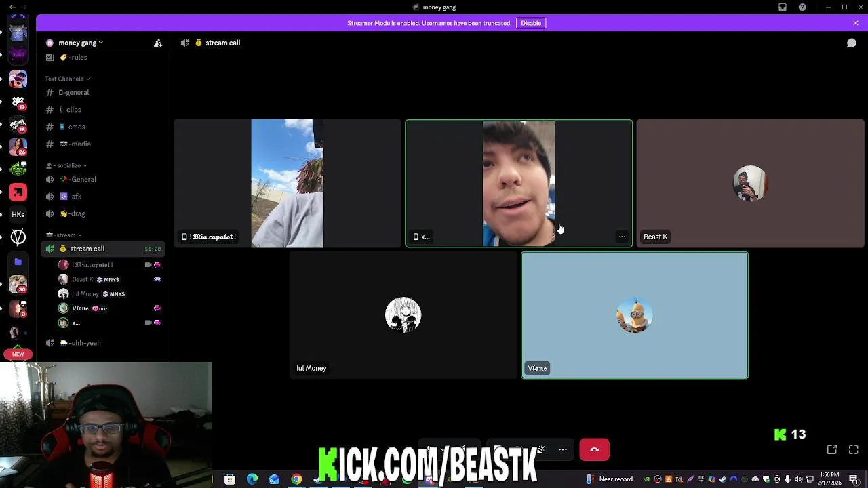This screenshot has height=488, width=868.
Task: Focus the lul Money participant tile
Action: pyautogui.click(x=403, y=315)
